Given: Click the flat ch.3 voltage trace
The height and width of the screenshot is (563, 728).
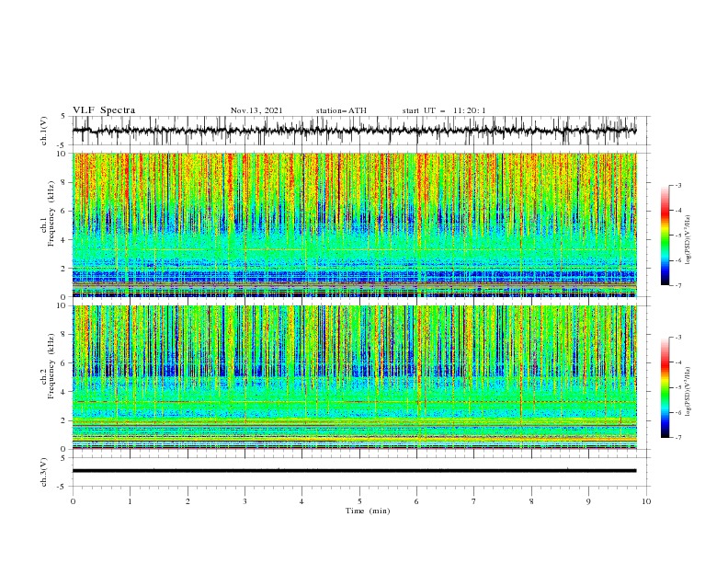Looking at the screenshot, I should [x=354, y=471].
